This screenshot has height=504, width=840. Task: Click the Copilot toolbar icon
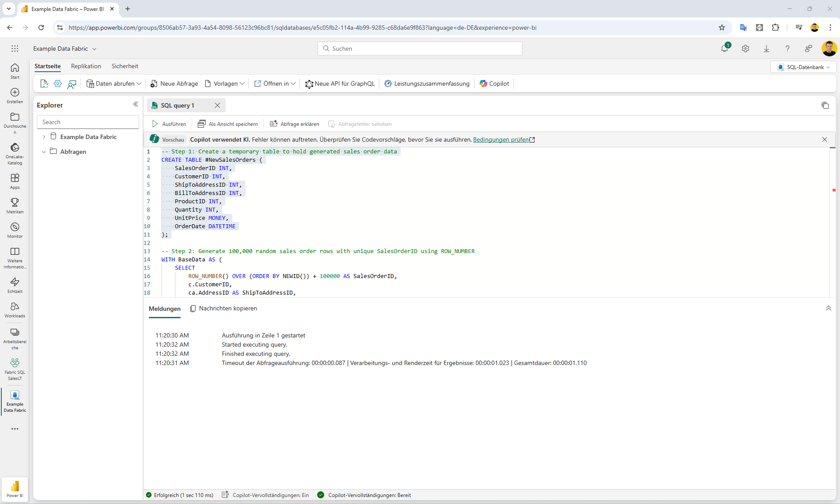pos(494,83)
